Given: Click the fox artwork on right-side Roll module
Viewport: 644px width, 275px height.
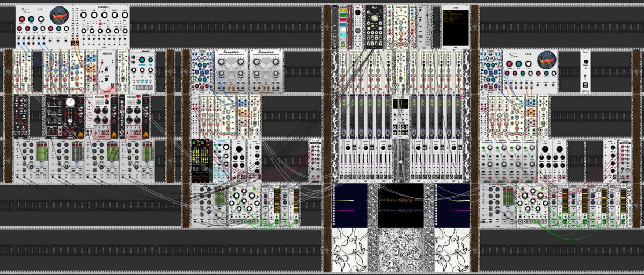Looking at the screenshot, I should (547, 60).
